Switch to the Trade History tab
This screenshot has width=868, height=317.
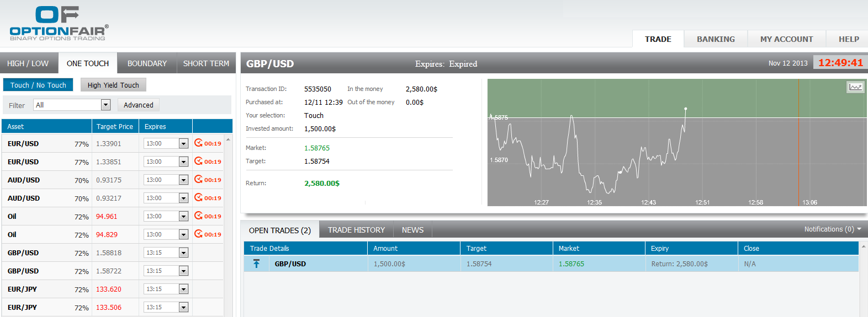coord(356,230)
